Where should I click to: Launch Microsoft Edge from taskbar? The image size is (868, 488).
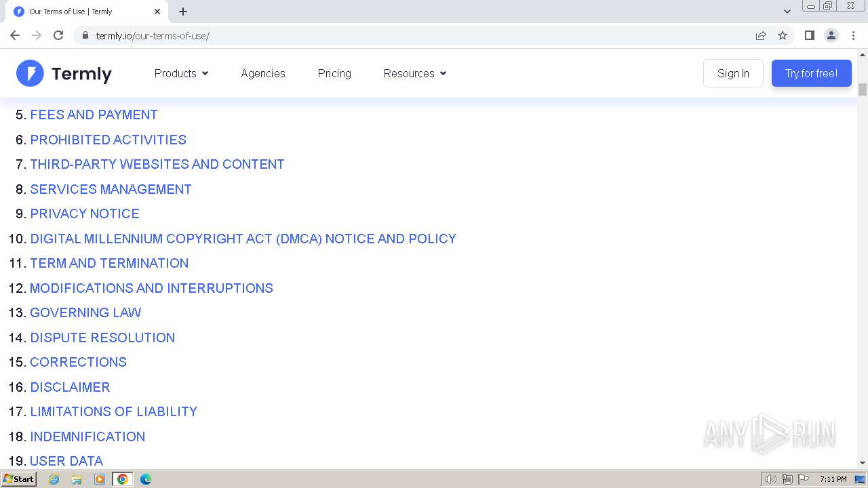pyautogui.click(x=145, y=479)
